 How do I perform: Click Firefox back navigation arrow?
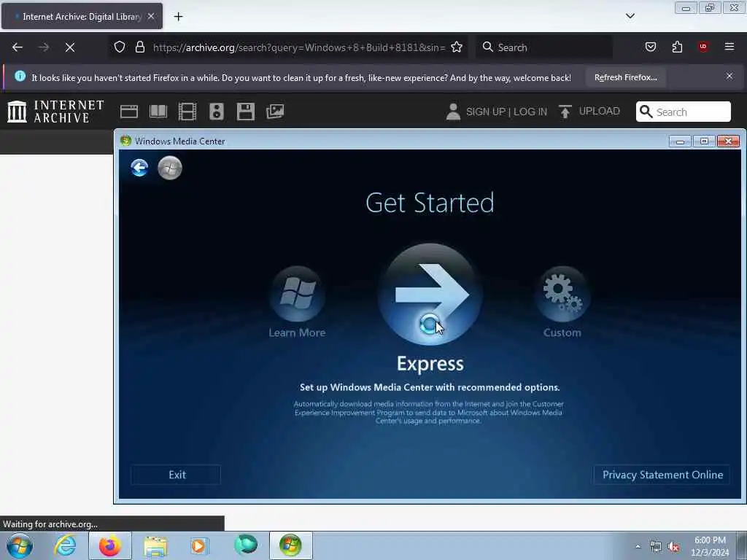pos(18,47)
